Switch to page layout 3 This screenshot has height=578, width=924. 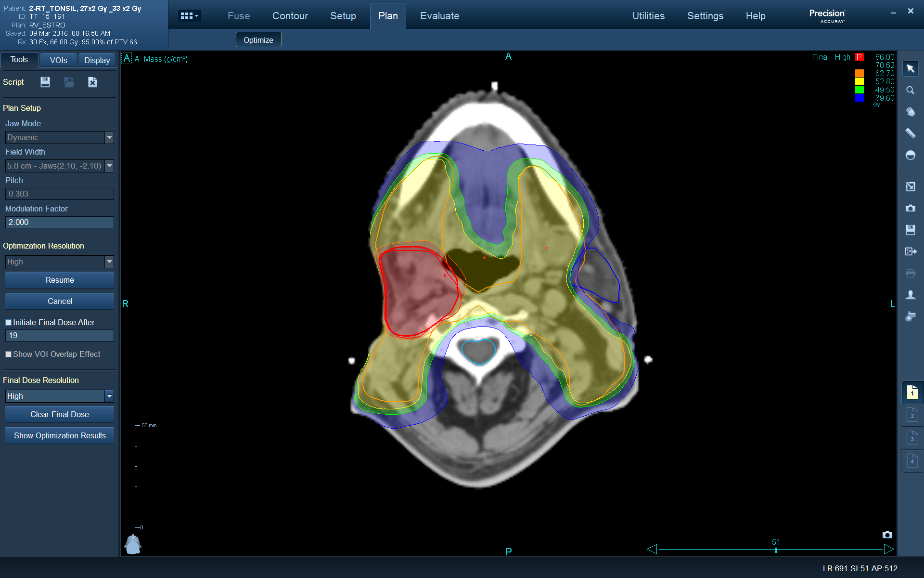coord(912,438)
